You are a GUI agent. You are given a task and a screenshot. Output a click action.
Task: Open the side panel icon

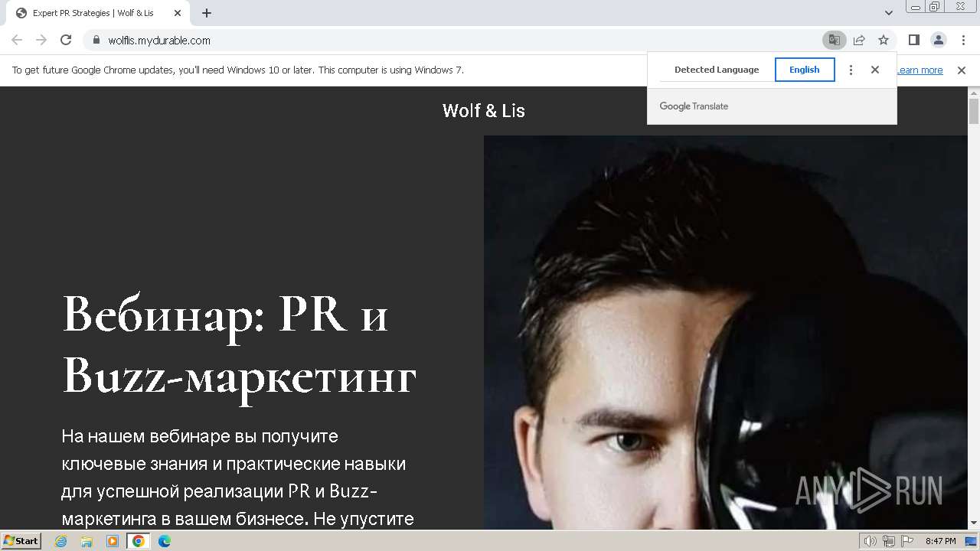[x=913, y=40]
